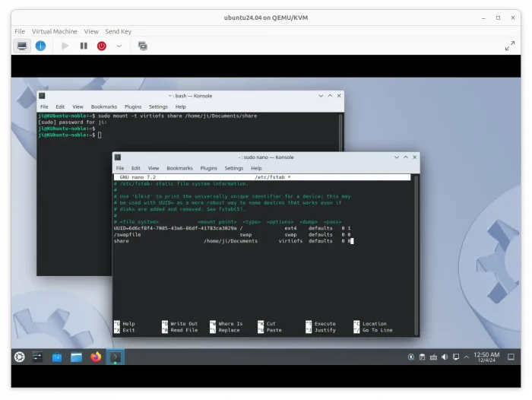Open the clock showing 12:50 AM
Image resolution: width=532 pixels, height=400 pixels.
pyautogui.click(x=486, y=357)
